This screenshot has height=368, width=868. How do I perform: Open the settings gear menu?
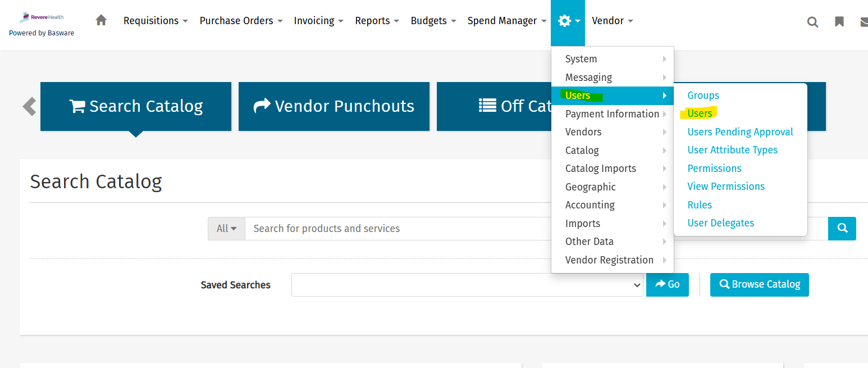(x=567, y=21)
